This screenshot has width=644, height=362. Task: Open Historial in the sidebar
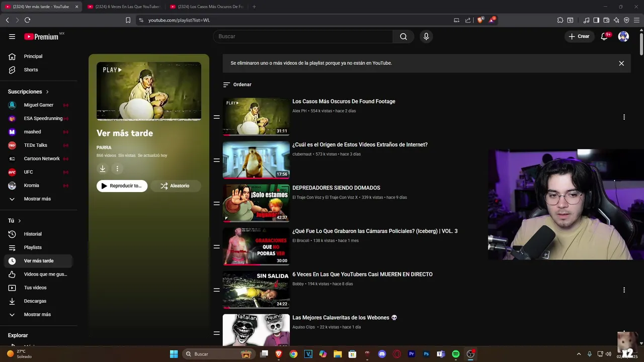tap(38, 234)
